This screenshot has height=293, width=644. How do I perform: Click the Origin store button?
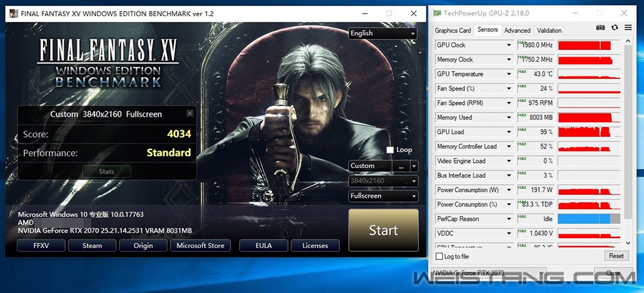pyautogui.click(x=143, y=246)
